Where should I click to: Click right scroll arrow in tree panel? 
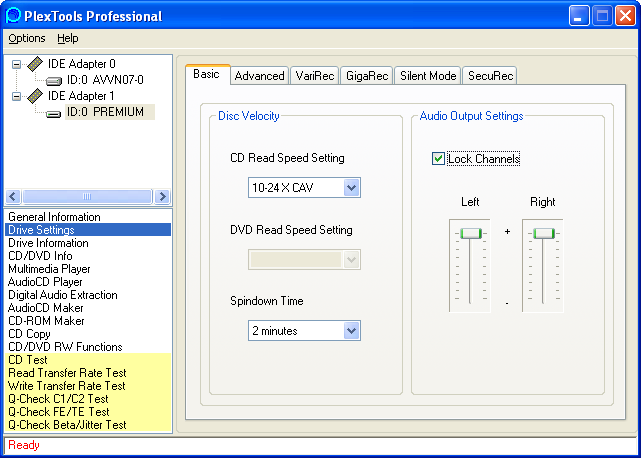(162, 197)
